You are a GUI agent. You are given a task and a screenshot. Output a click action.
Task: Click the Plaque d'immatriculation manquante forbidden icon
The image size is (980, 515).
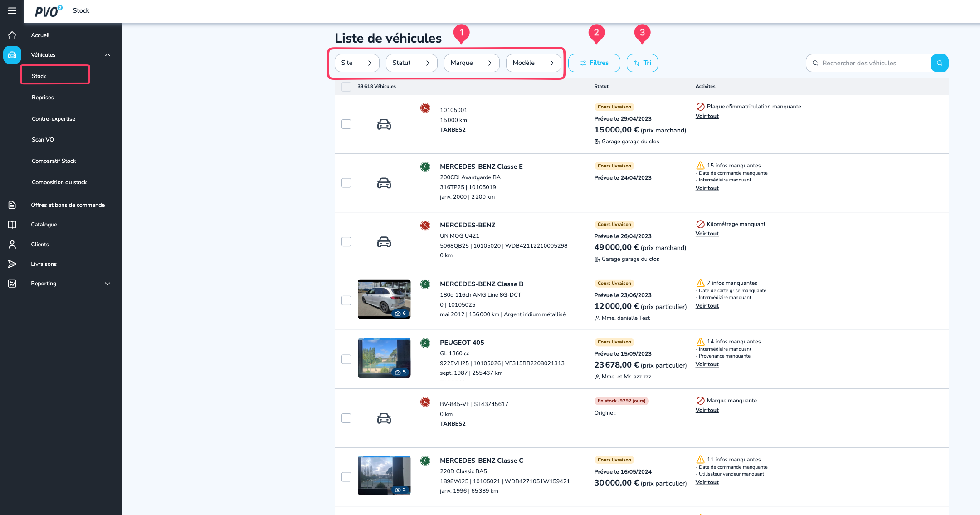(700, 107)
